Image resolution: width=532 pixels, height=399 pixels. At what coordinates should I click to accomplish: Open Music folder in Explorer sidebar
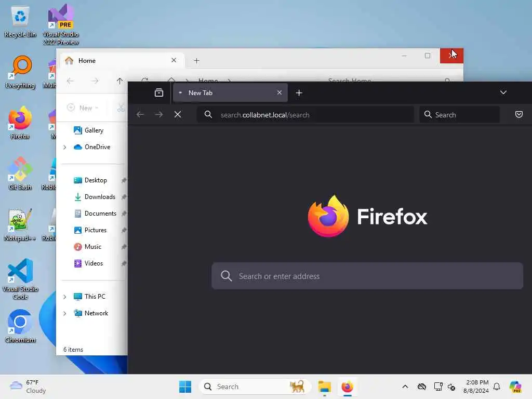88,247
